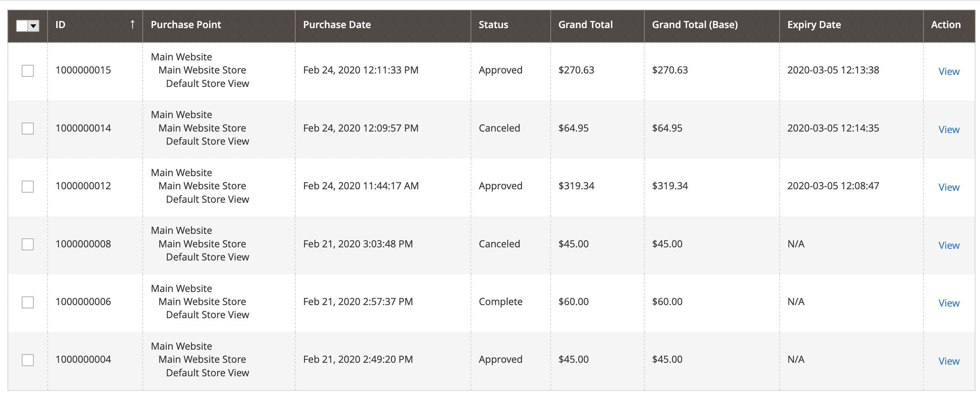This screenshot has height=404, width=980.
Task: Open View link for canceled order 1000000014
Action: click(x=949, y=130)
